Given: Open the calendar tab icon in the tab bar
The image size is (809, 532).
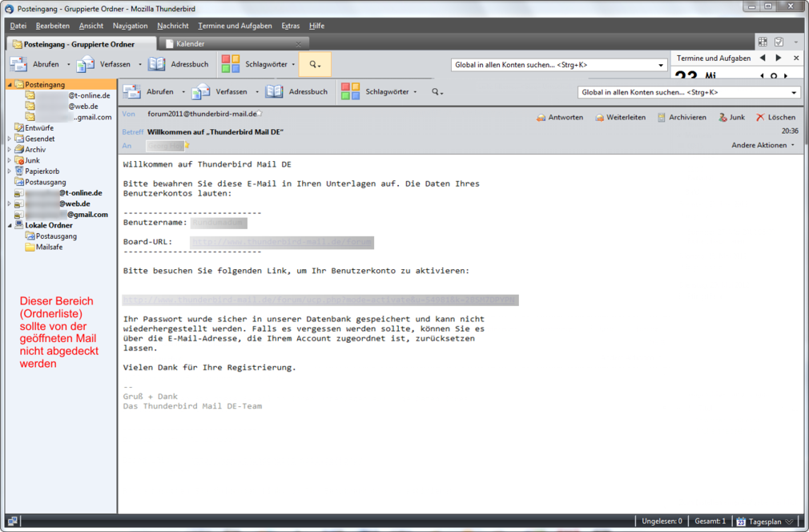Looking at the screenshot, I should 763,42.
